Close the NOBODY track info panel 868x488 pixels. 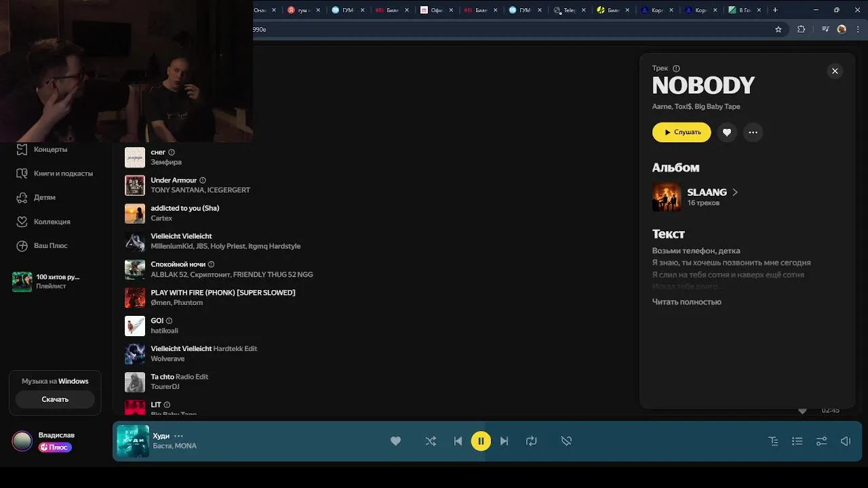click(835, 71)
